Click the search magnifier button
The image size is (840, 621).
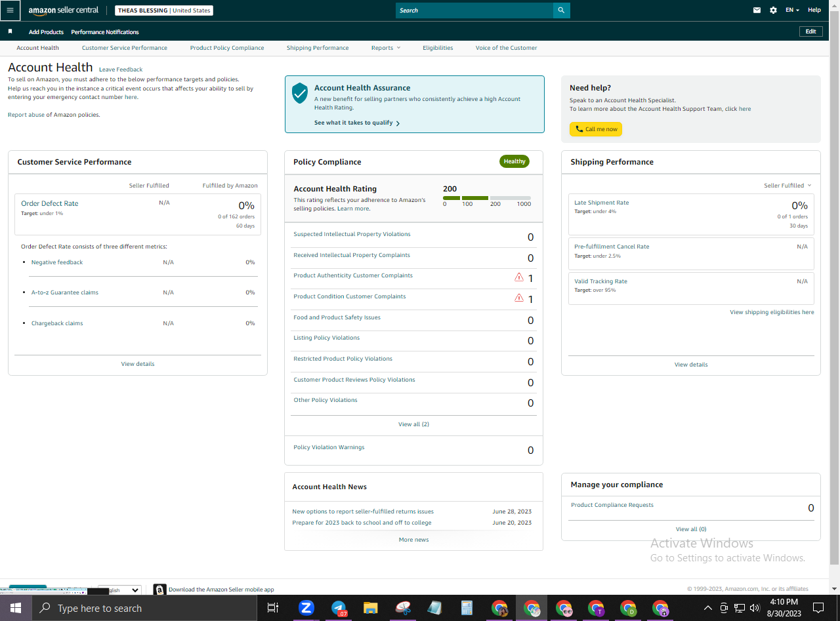tap(561, 10)
